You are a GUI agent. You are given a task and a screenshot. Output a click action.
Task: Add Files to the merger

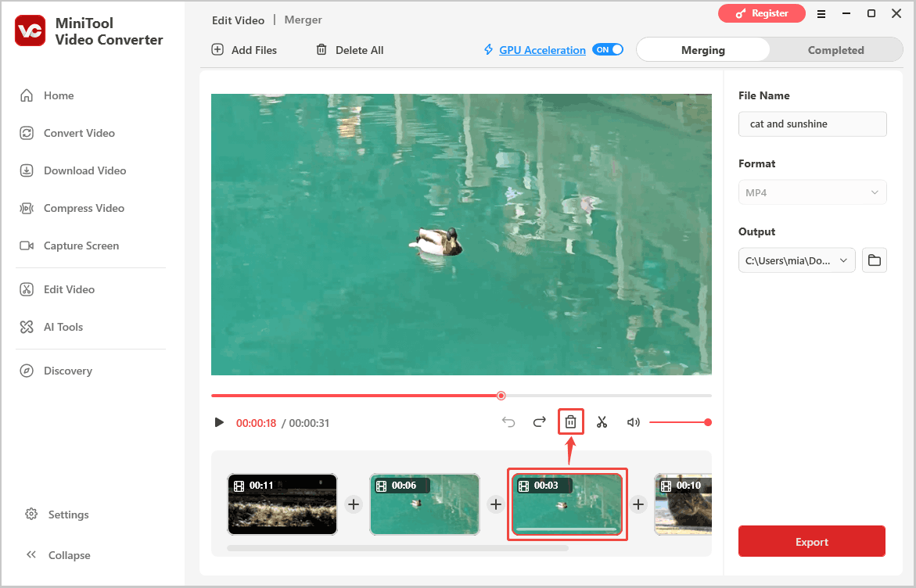point(243,50)
